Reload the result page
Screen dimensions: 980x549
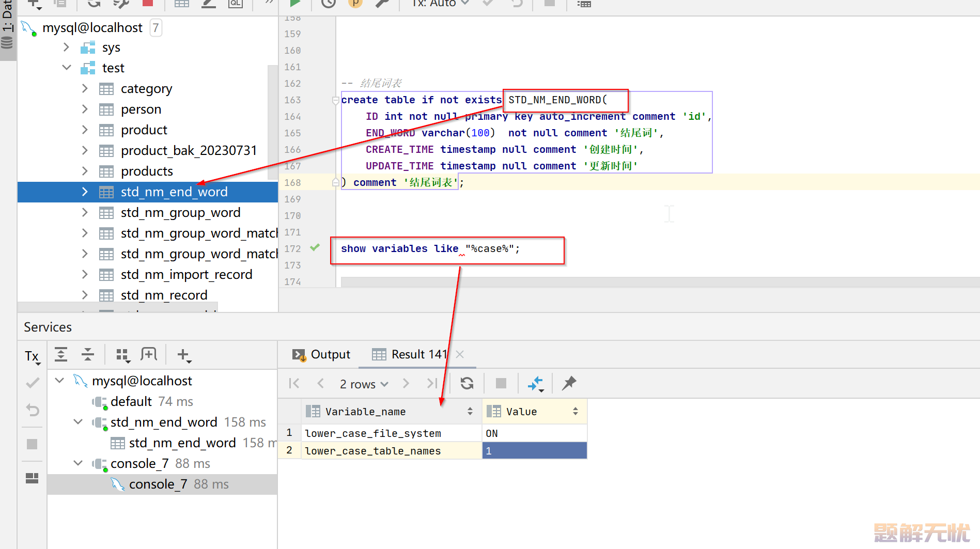coord(467,383)
